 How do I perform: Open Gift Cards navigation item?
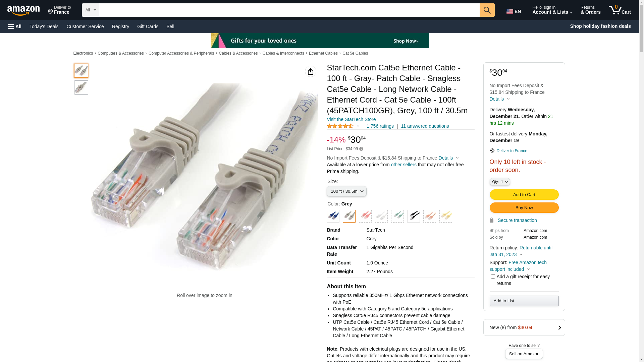(148, 26)
